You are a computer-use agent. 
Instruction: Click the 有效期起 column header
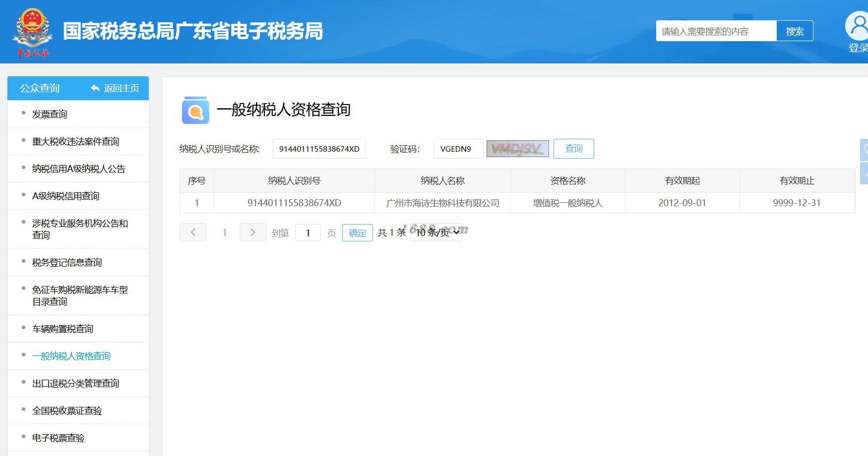(682, 181)
